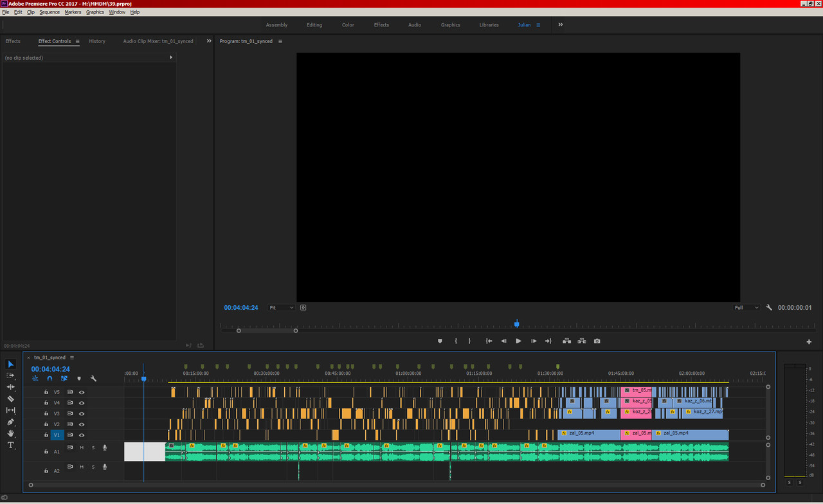Play the sequence in Program monitor
This screenshot has height=504, width=823.
(x=518, y=341)
